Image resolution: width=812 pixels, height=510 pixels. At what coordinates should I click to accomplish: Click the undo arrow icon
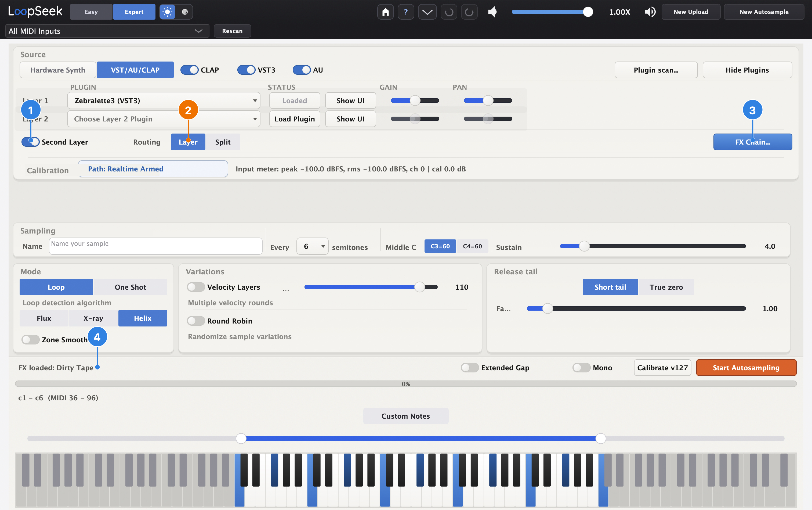pyautogui.click(x=449, y=12)
